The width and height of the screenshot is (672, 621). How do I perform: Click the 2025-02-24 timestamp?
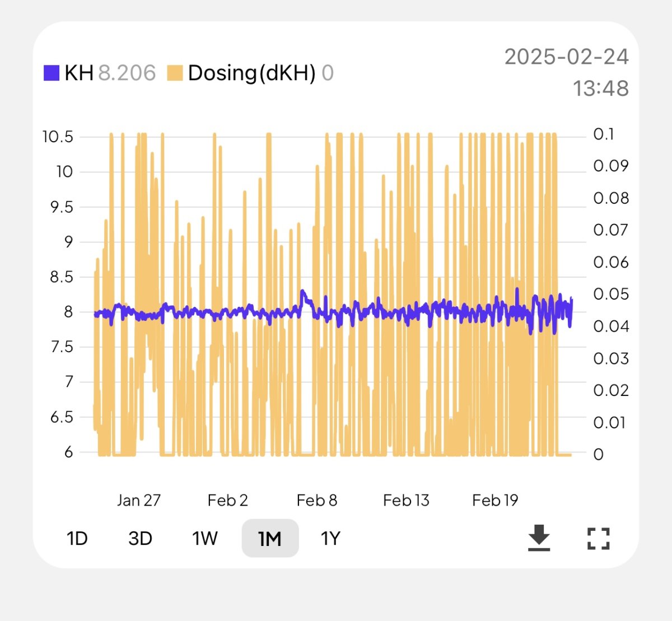click(567, 57)
